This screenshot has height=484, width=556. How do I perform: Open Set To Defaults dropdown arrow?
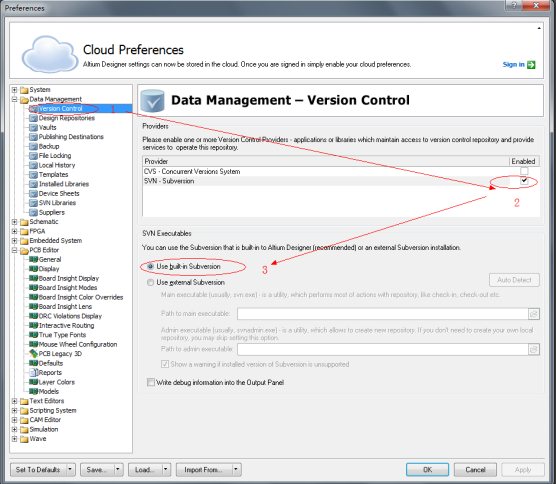point(70,469)
